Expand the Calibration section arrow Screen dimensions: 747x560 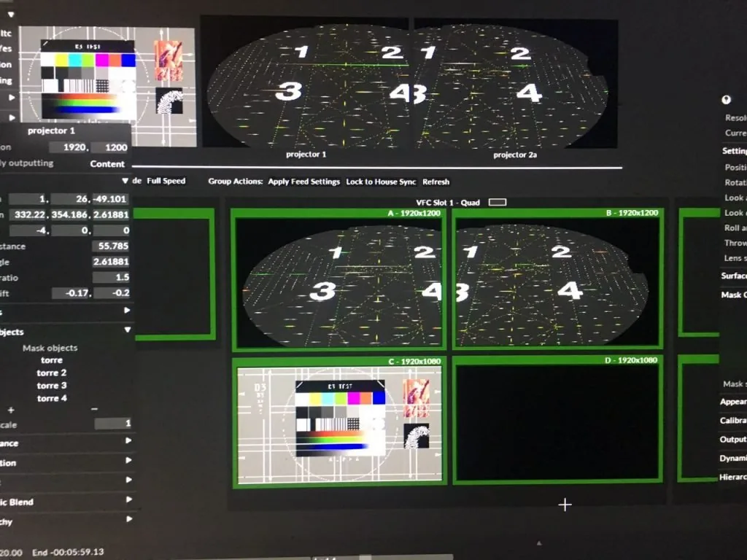point(128,460)
